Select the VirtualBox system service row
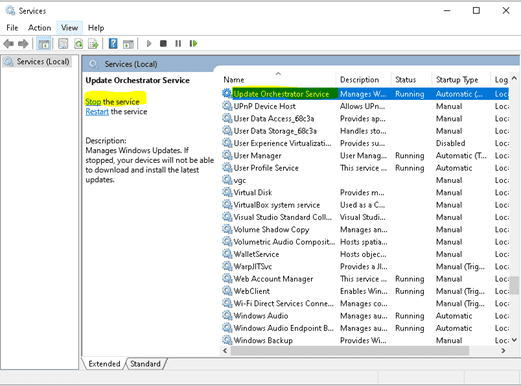Viewport: 521px width, 386px height. 365,205
